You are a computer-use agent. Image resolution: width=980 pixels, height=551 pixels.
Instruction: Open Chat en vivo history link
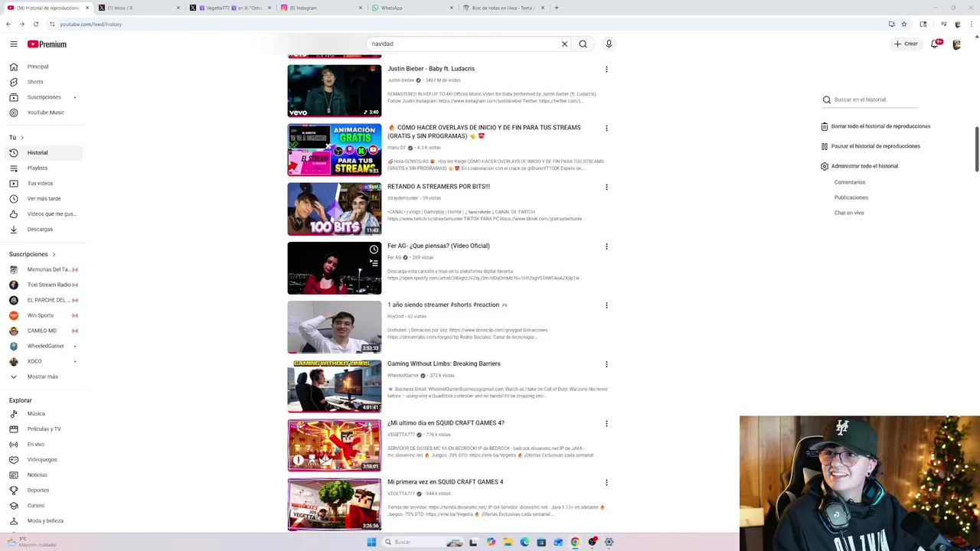[x=849, y=213]
